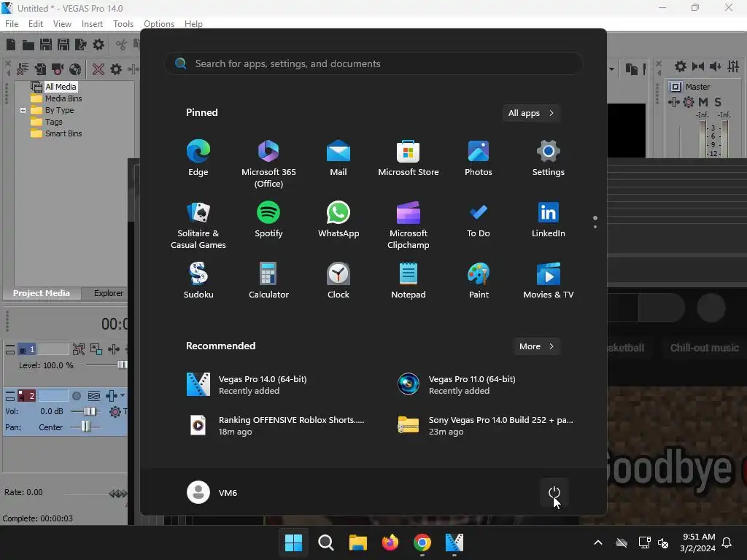Click Start menu search field

pyautogui.click(x=373, y=63)
